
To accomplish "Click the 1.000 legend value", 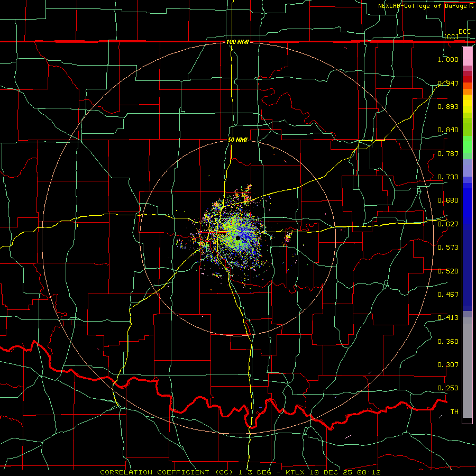I will point(448,59).
